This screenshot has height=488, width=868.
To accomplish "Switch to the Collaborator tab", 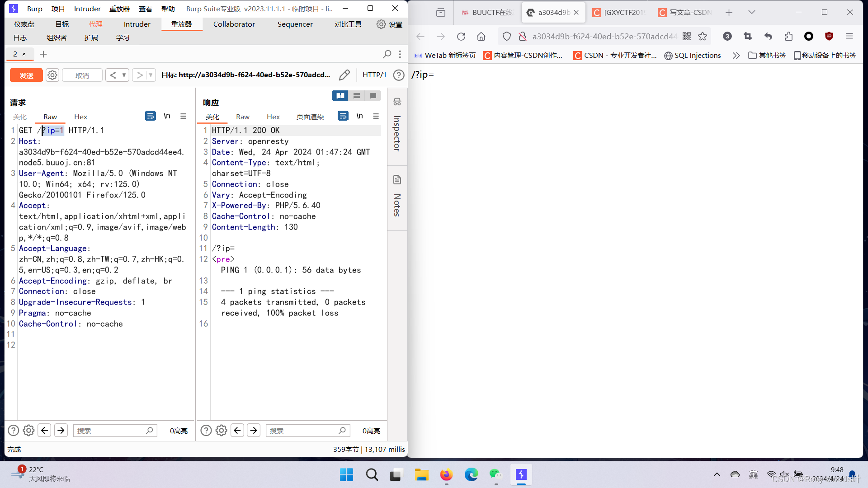I will 234,24.
